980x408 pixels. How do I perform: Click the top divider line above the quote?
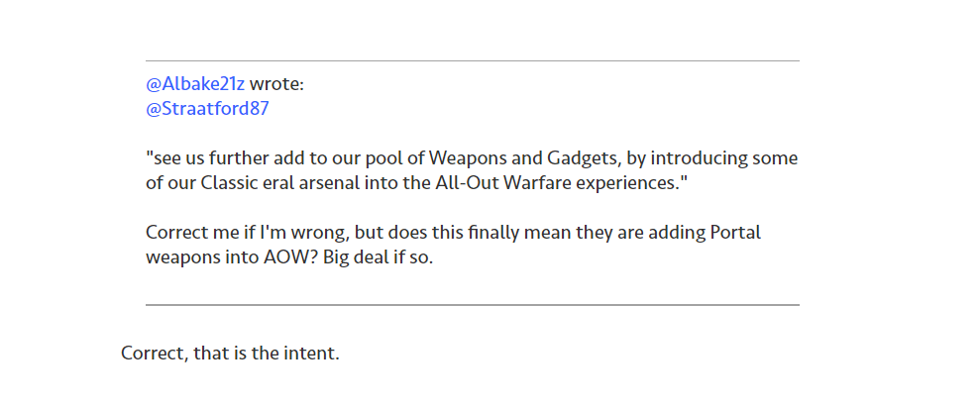coord(472,60)
